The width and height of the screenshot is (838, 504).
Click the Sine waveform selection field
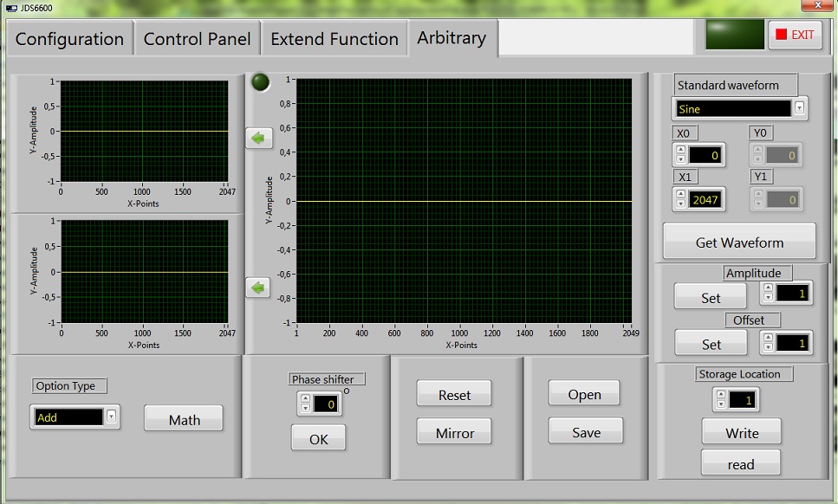click(x=733, y=108)
